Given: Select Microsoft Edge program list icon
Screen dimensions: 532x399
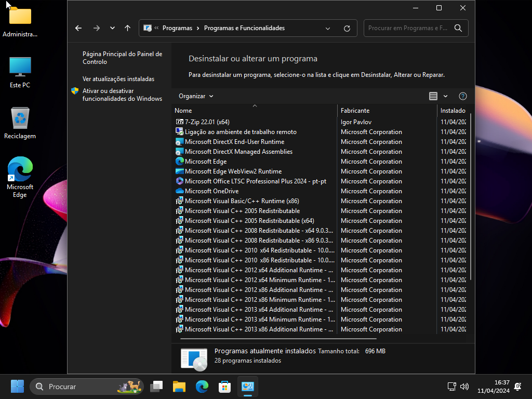Looking at the screenshot, I should coord(179,161).
